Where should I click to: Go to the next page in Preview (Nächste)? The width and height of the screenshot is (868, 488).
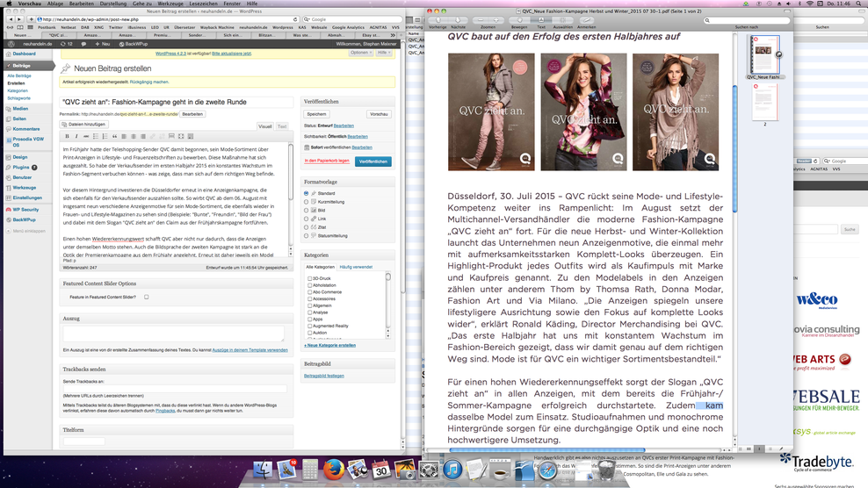pyautogui.click(x=458, y=20)
